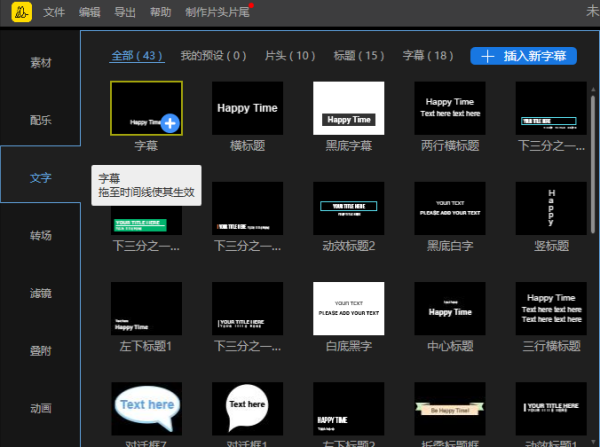Click the 插入新字幕 button
The height and width of the screenshot is (447, 600).
point(523,56)
